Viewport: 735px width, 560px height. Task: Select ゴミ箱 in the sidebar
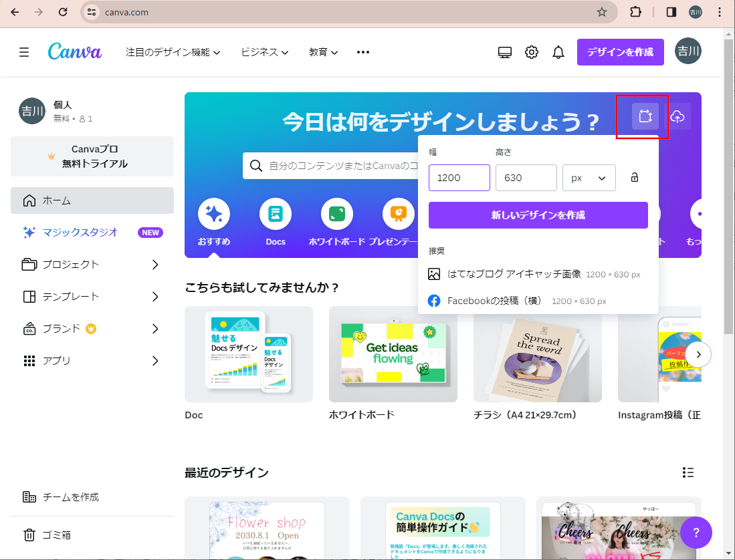point(56,535)
